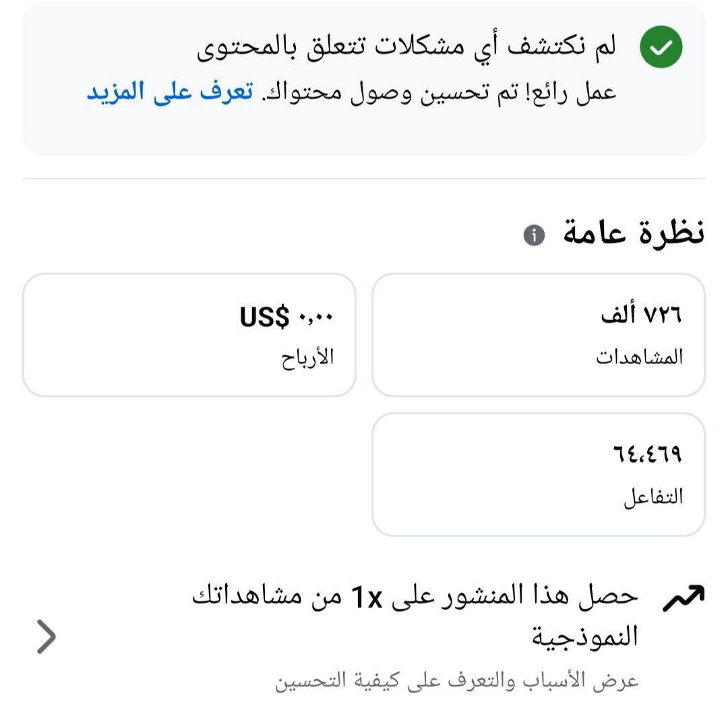The width and height of the screenshot is (728, 722).
Task: Tap عرض الأسباب والتعرف على كيفية التحسين
Action: click(457, 681)
